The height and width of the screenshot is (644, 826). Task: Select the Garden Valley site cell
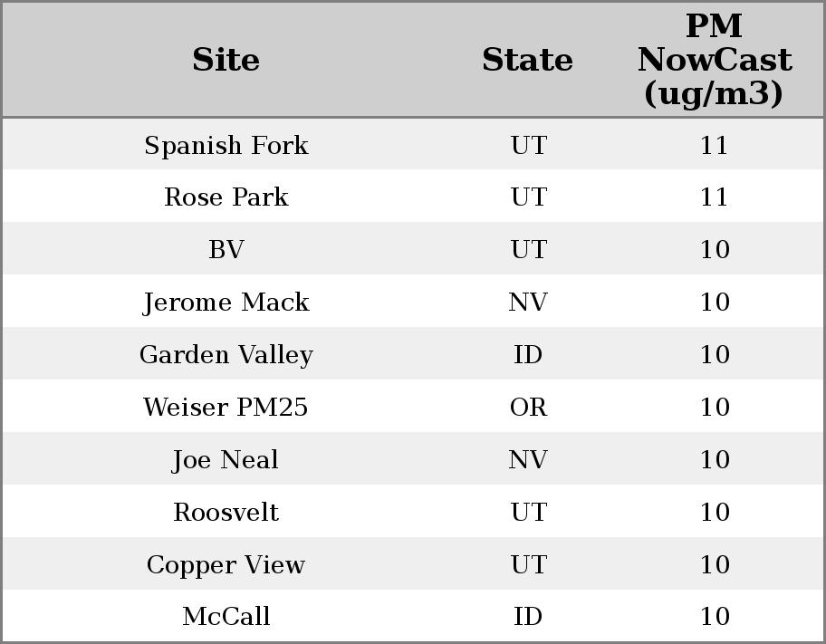226,355
